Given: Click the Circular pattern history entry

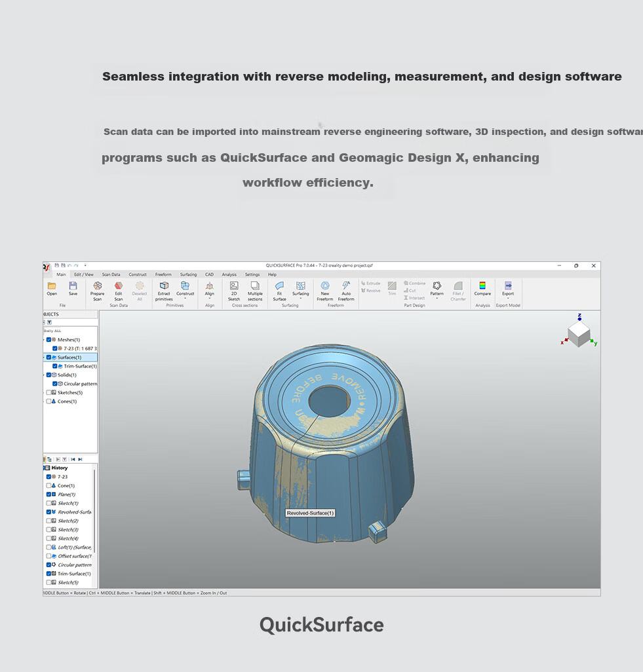Looking at the screenshot, I should coord(70,565).
